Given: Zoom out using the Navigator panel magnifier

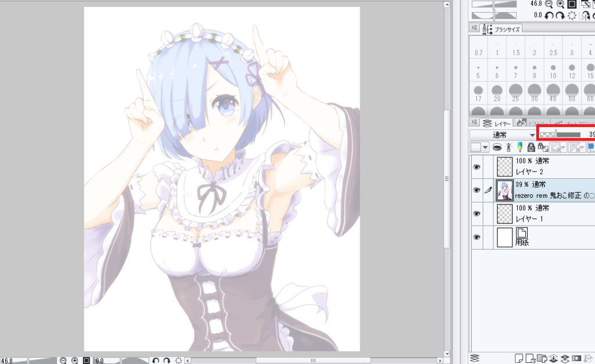Looking at the screenshot, I should (x=549, y=4).
